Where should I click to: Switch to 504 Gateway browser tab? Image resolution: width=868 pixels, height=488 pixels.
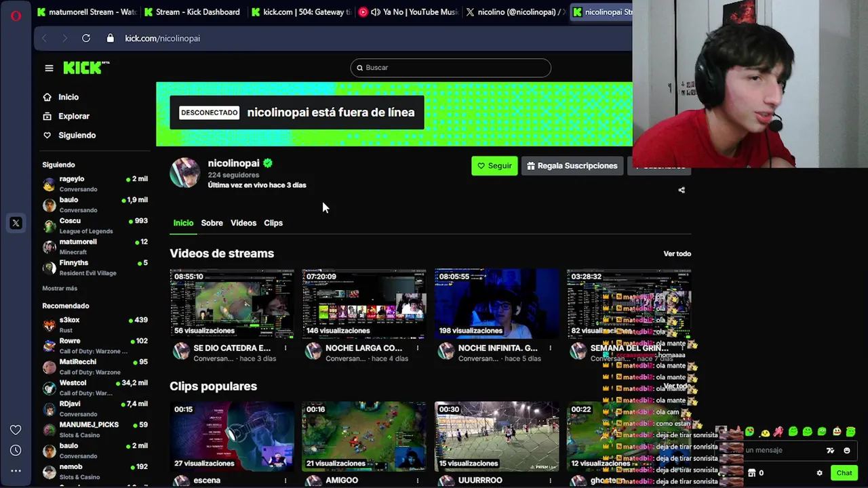click(x=300, y=12)
